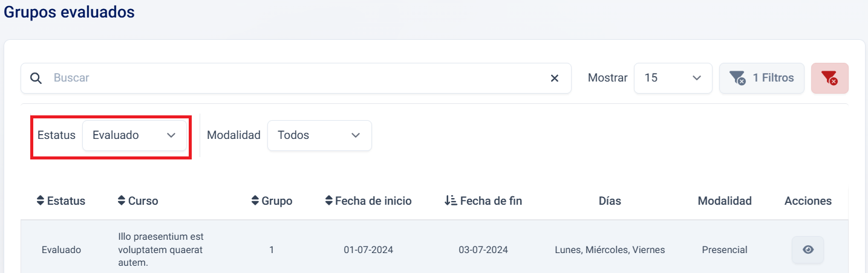Sort by Fecha de inicio icon
Screen dimensions: 868x273
pos(328,201)
